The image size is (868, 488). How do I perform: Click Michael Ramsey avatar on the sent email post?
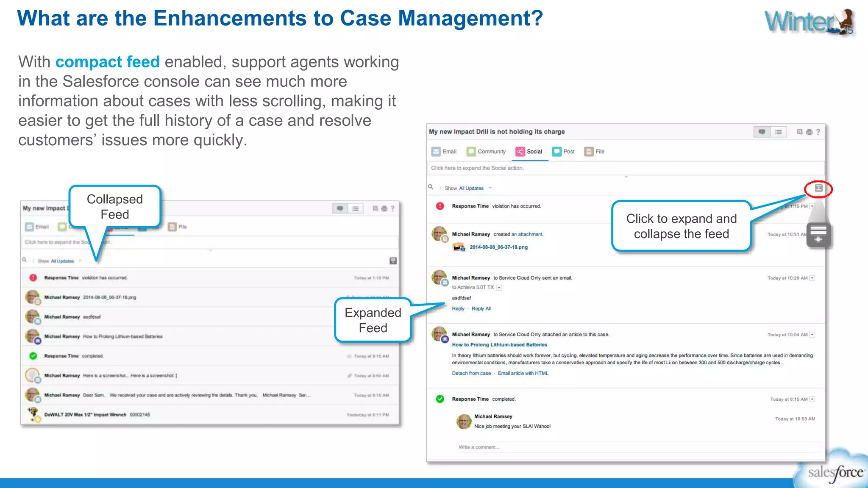click(x=439, y=277)
